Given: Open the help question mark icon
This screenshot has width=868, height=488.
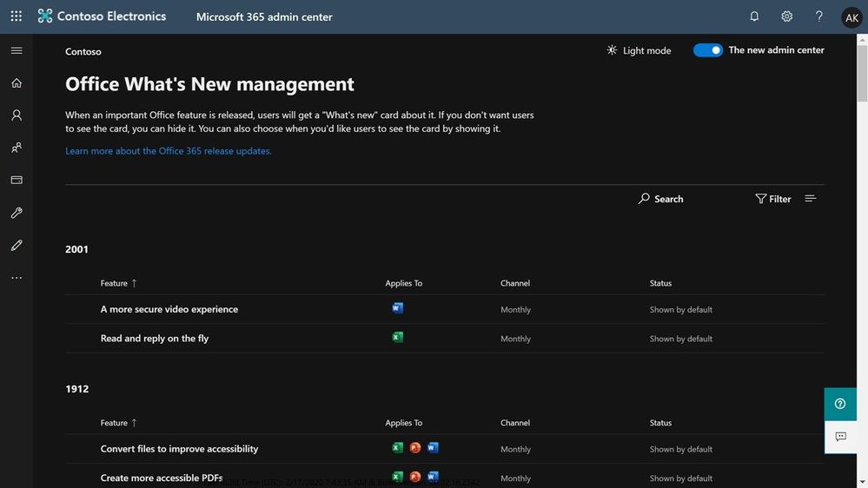Looking at the screenshot, I should tap(818, 16).
